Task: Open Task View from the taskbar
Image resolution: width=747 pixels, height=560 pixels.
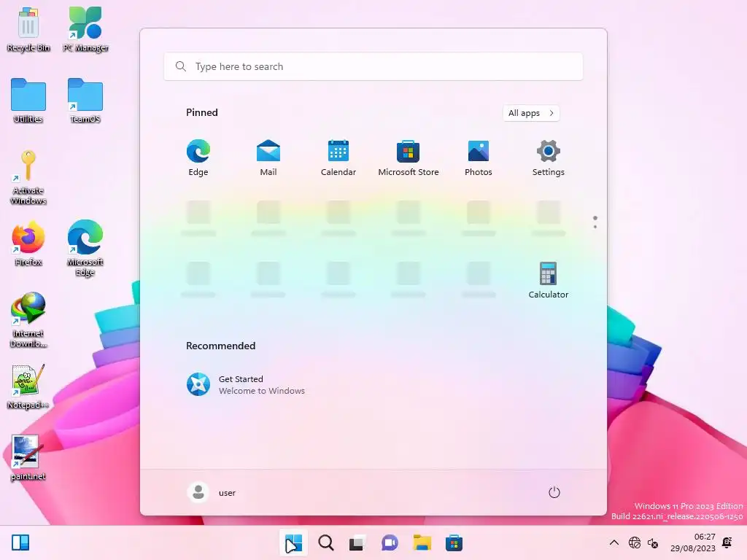Action: tap(357, 542)
